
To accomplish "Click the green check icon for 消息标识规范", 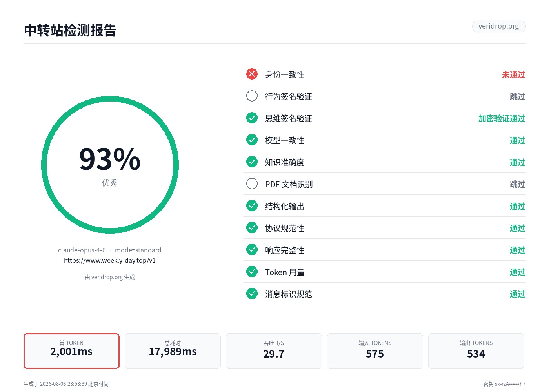I will pos(252,294).
